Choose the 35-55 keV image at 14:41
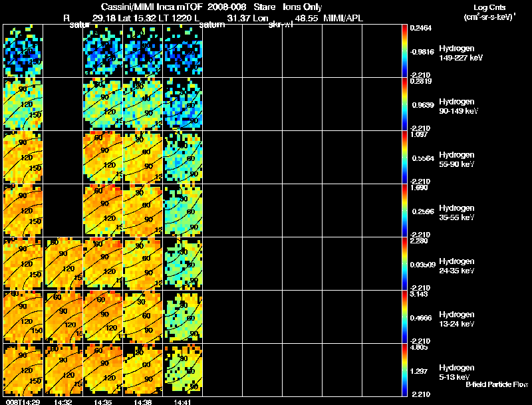Image resolution: width=532 pixels, height=405 pixels. (x=182, y=211)
